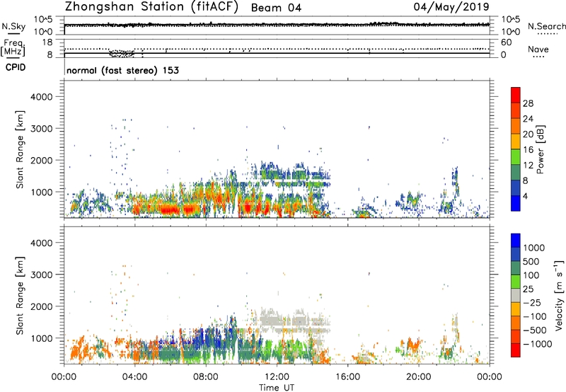
Task: Click the gray velocity echo band near 12:00
Action: click(x=292, y=321)
